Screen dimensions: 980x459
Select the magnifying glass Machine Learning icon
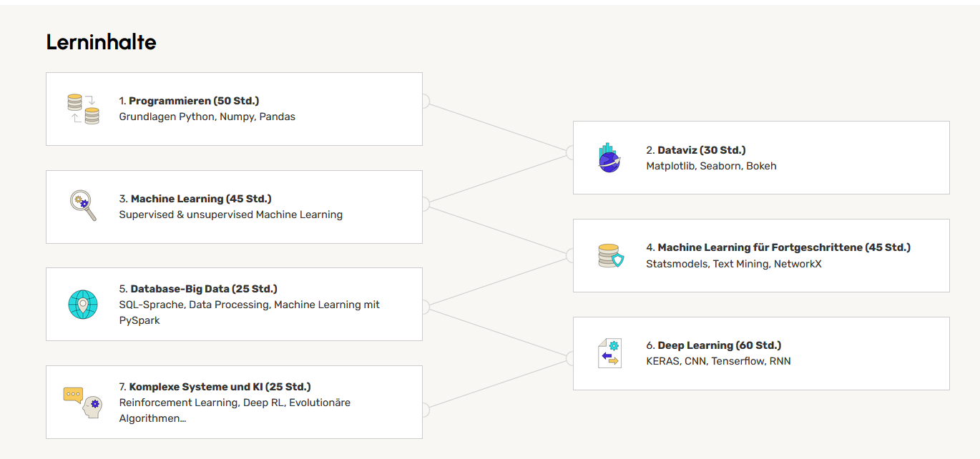tap(83, 206)
